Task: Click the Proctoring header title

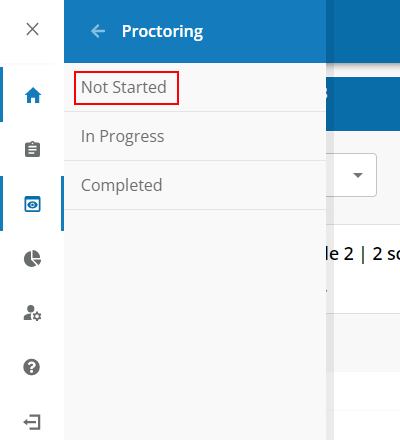Action: click(162, 32)
